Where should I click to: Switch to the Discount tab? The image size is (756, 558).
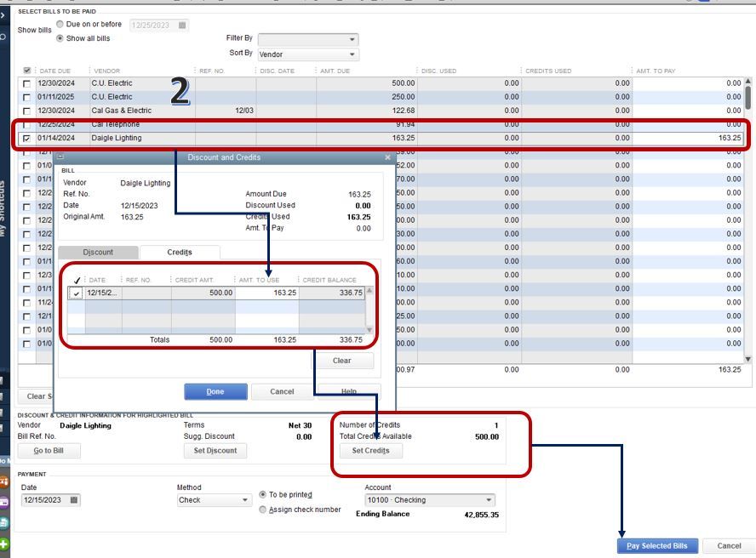coord(98,252)
